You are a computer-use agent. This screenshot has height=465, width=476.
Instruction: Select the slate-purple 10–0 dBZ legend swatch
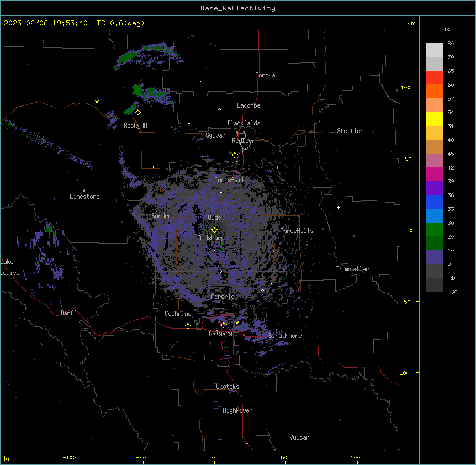(434, 257)
